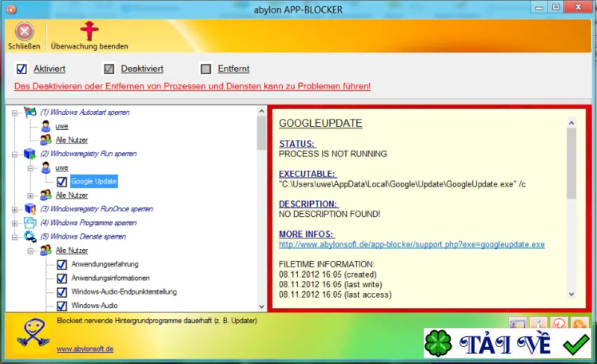Collapse the uwe node under Windowsregistry Run
597x364 pixels.
[31, 169]
